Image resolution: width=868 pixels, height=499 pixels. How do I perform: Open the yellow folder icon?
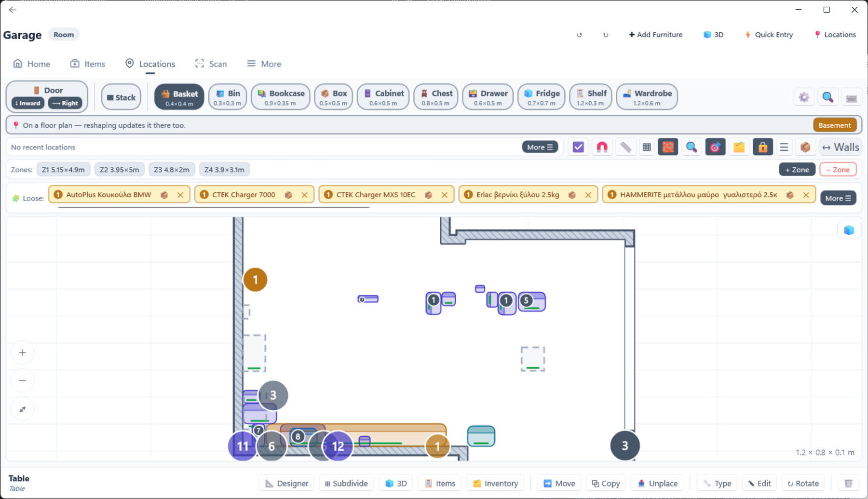739,147
